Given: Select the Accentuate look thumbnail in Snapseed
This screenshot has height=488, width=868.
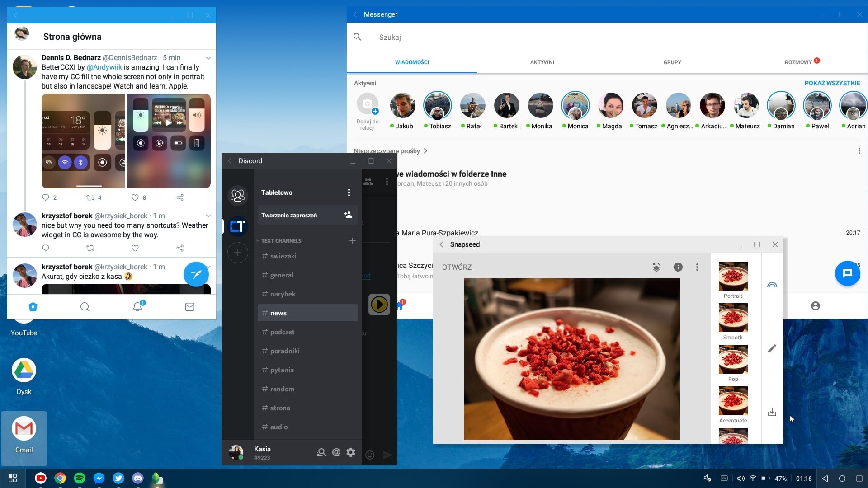Looking at the screenshot, I should coord(733,401).
